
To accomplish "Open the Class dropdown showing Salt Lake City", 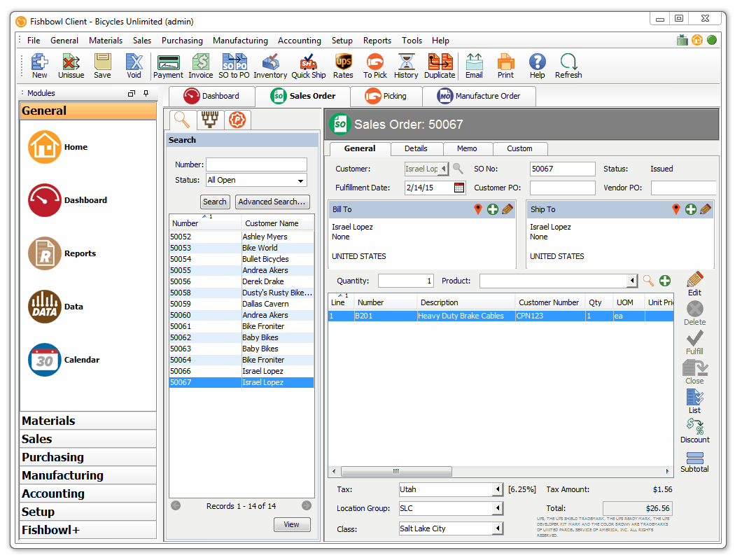I will [451, 528].
